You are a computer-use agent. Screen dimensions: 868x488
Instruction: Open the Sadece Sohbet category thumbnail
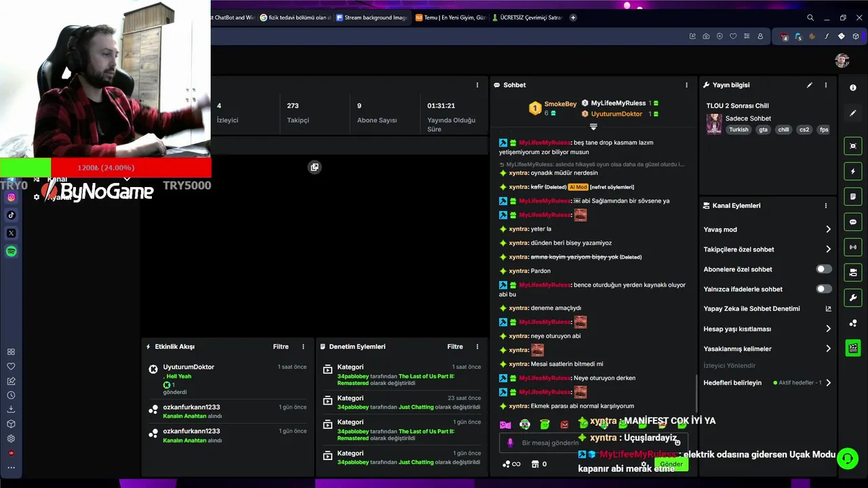(x=714, y=123)
